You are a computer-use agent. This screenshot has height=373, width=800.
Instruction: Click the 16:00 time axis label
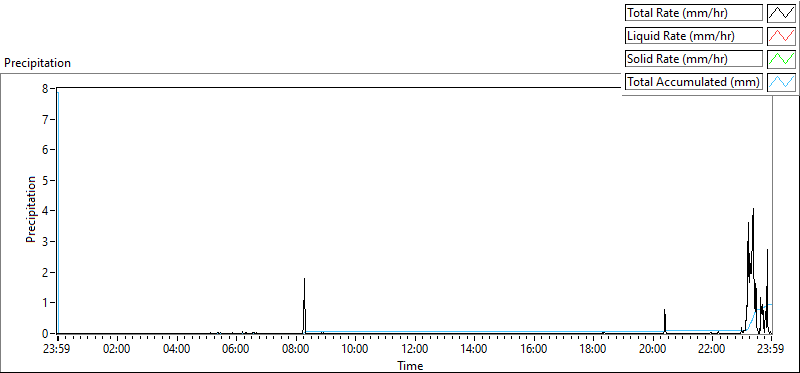coord(534,350)
